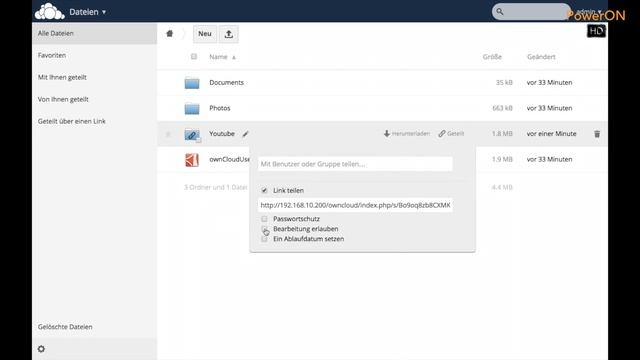Rename Youtube via pencil icon
This screenshot has height=360, width=640.
pyautogui.click(x=245, y=134)
